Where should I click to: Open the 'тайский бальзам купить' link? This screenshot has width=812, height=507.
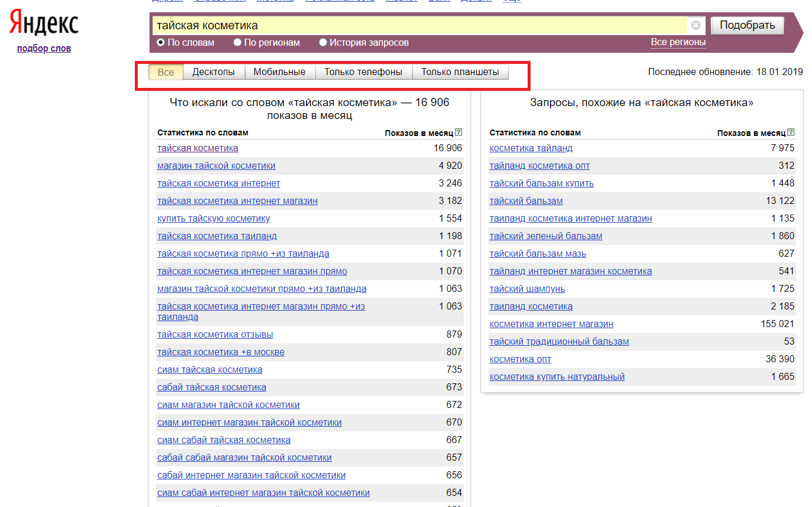pyautogui.click(x=542, y=183)
